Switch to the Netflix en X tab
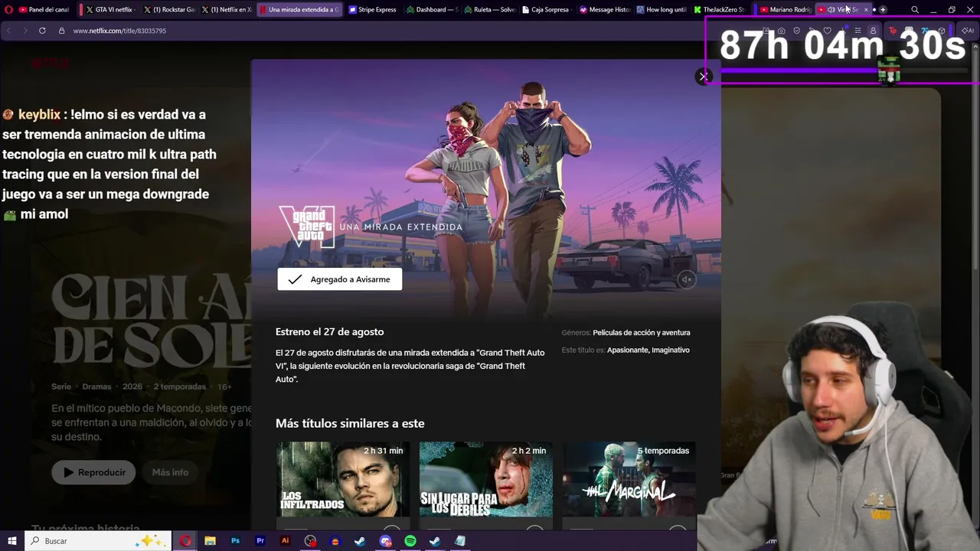 point(227,9)
